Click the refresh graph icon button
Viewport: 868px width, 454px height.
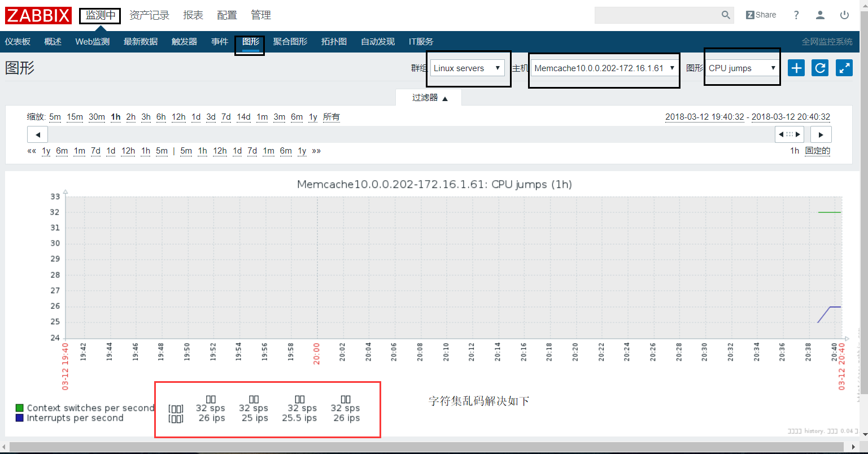coord(820,68)
